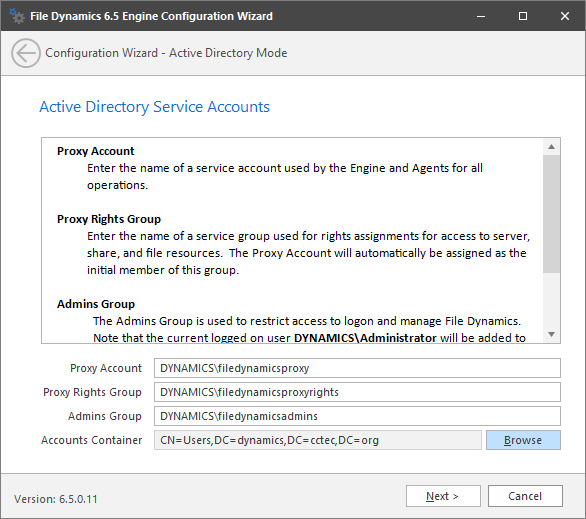Minimize the wizard window
The height and width of the screenshot is (519, 586).
(481, 16)
